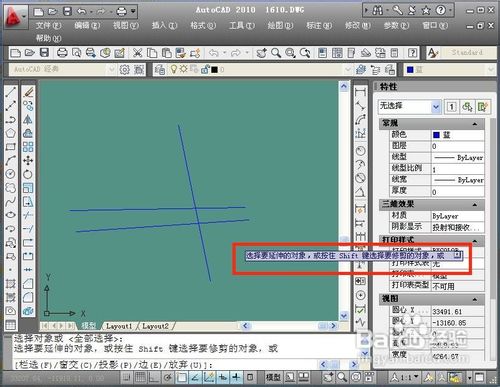500x387 pixels.
Task: Open the layer control dropdown
Action: [348, 70]
